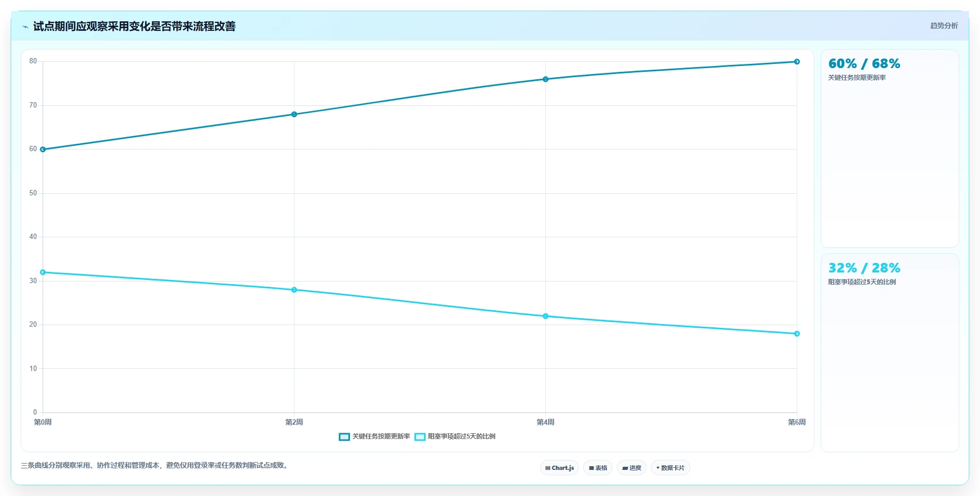
Task: Click the 进度 chip
Action: point(632,468)
